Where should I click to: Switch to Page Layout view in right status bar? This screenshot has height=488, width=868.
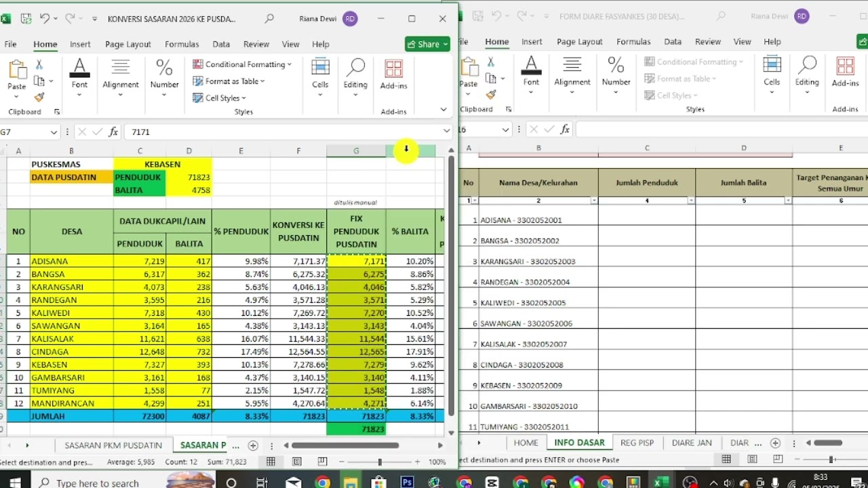752,459
